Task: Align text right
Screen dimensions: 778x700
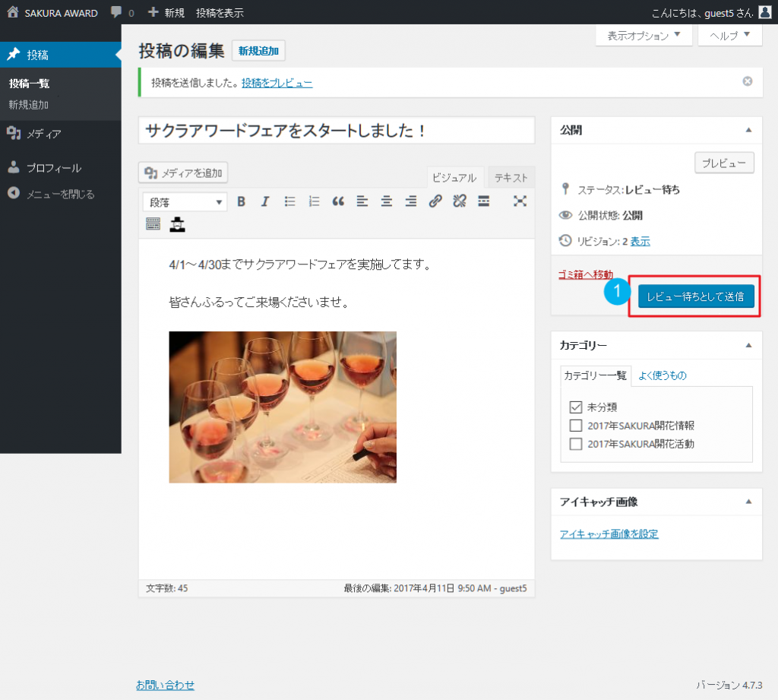Action: (x=411, y=201)
